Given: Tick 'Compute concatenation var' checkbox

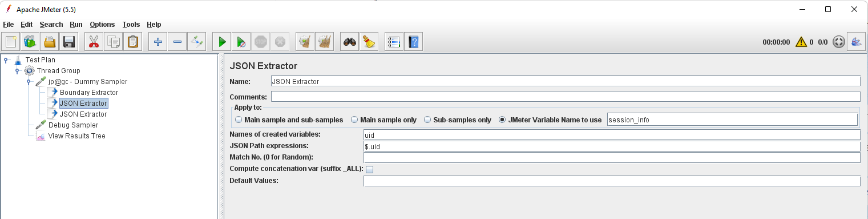Looking at the screenshot, I should (369, 169).
